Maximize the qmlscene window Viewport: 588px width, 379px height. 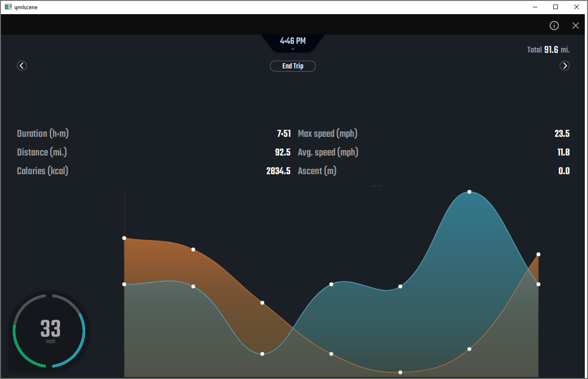click(x=556, y=7)
